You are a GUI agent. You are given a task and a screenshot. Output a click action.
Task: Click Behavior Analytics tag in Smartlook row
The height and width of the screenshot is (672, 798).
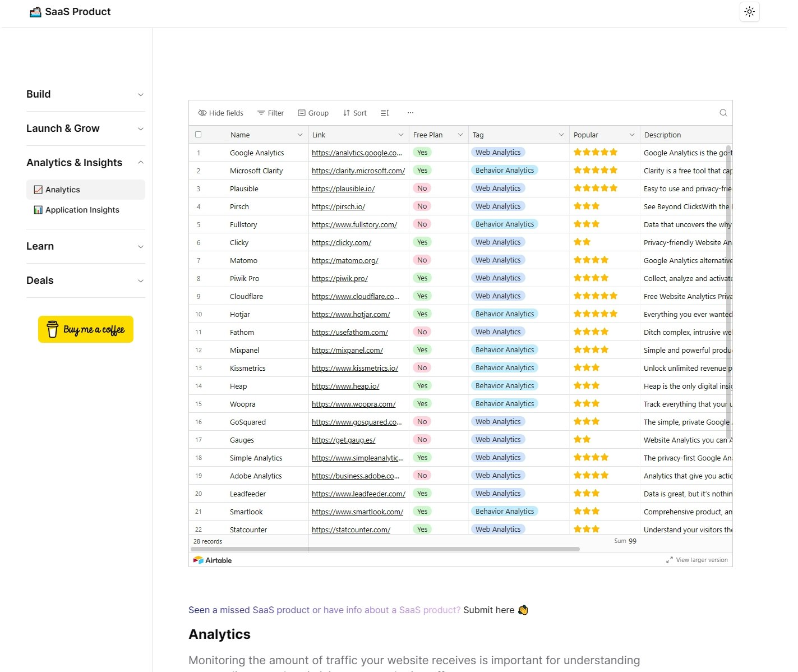(505, 512)
